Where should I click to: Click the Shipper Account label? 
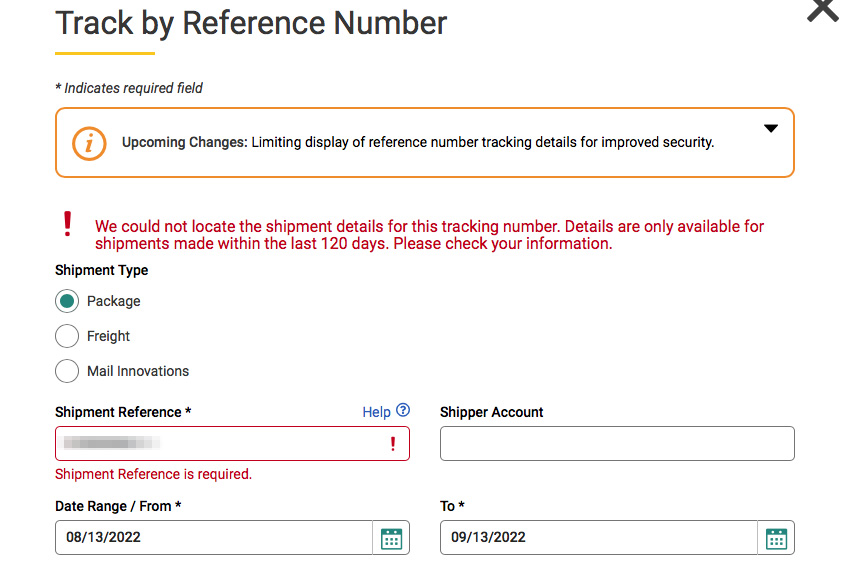pyautogui.click(x=492, y=412)
